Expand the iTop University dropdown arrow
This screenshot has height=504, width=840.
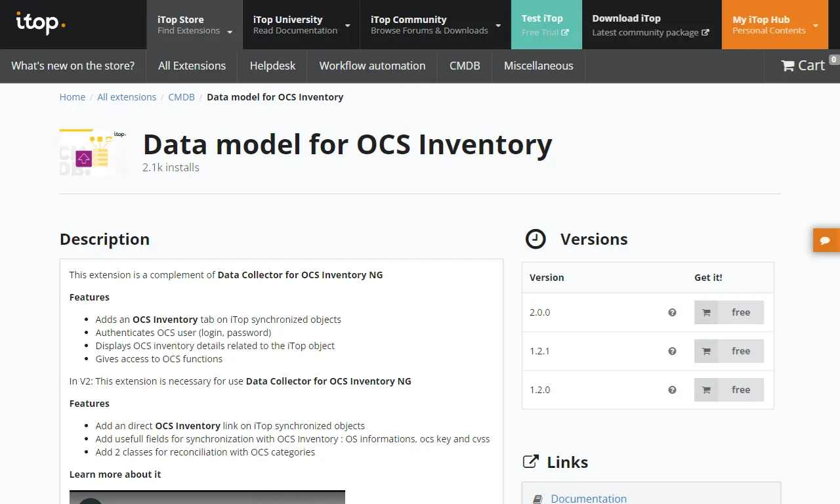coord(347,26)
